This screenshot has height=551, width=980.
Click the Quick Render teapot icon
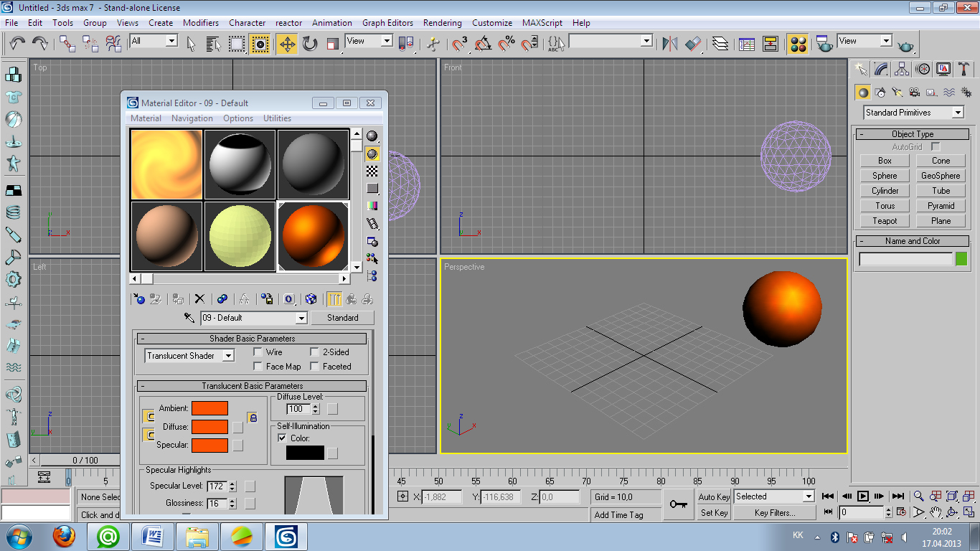point(906,44)
